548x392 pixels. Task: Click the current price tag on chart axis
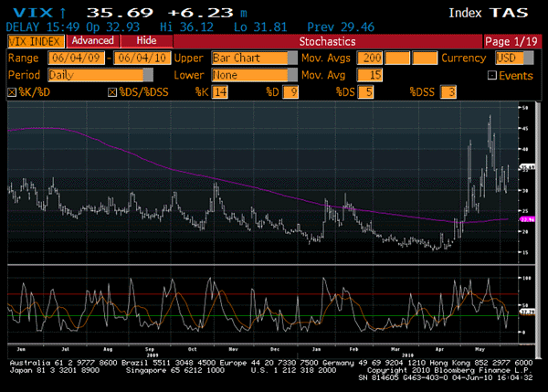[x=526, y=168]
